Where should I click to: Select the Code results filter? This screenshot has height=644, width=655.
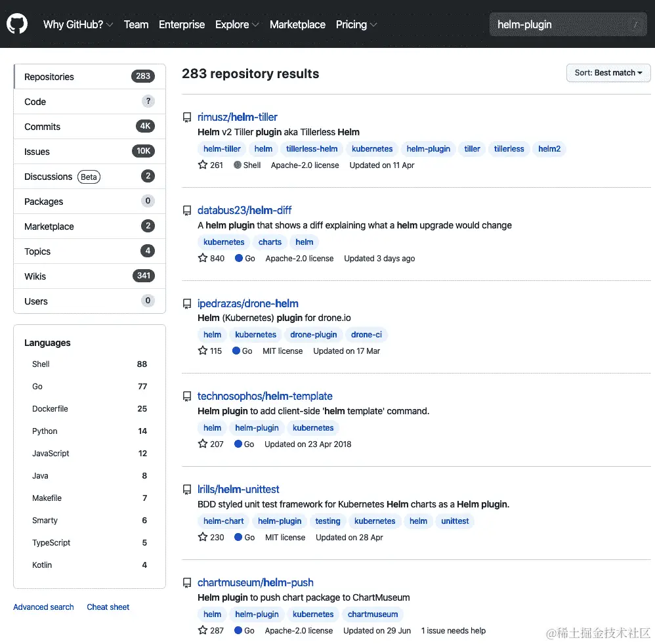point(90,102)
